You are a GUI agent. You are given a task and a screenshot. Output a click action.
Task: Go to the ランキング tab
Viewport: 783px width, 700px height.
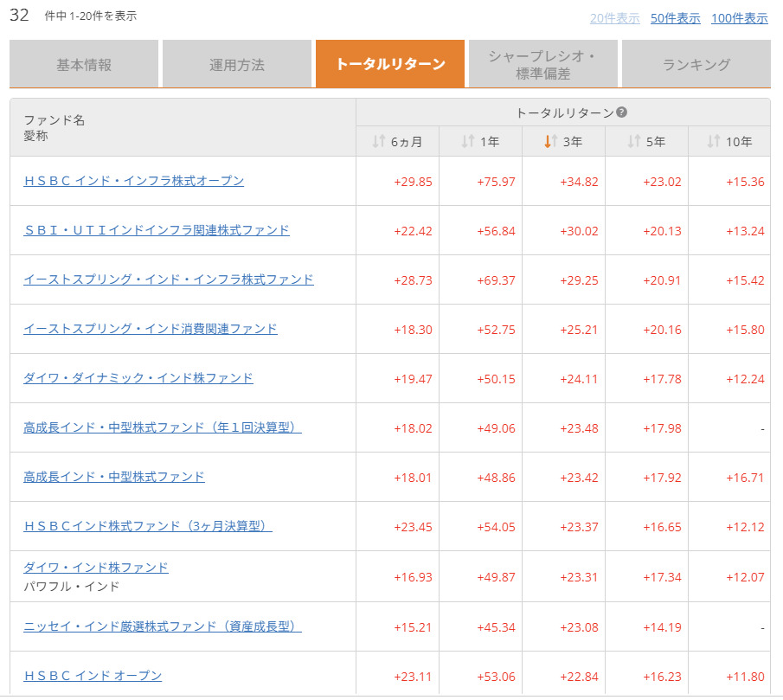click(x=696, y=65)
